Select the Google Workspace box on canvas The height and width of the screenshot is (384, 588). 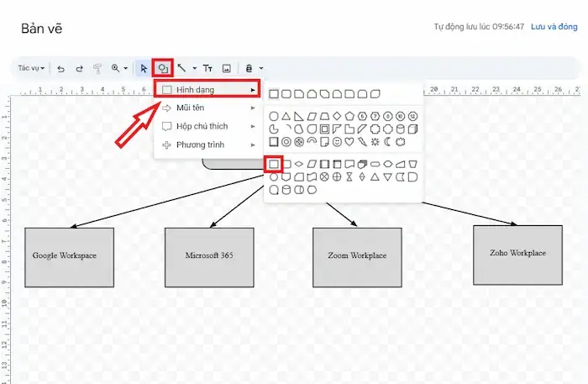click(x=70, y=258)
